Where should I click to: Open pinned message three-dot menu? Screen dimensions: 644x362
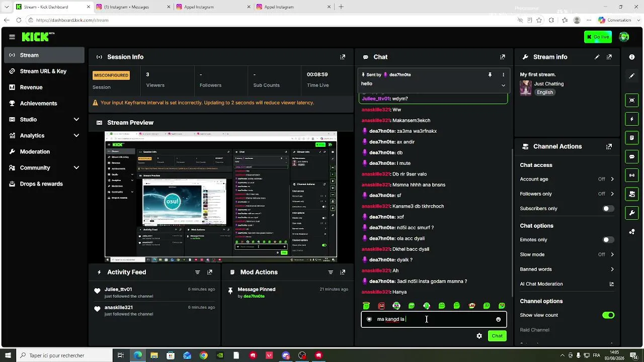(503, 74)
